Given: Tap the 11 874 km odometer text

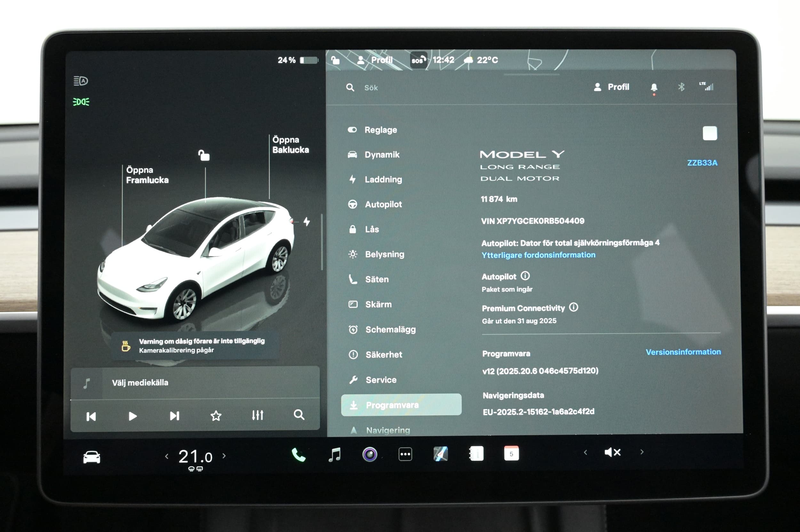Looking at the screenshot, I should click(499, 199).
